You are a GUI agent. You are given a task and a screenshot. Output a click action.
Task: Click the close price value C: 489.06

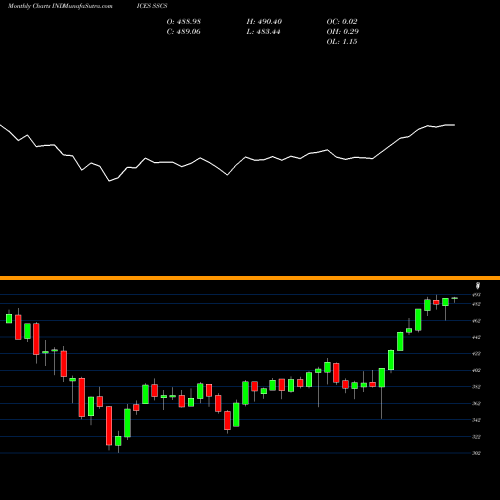click(183, 32)
